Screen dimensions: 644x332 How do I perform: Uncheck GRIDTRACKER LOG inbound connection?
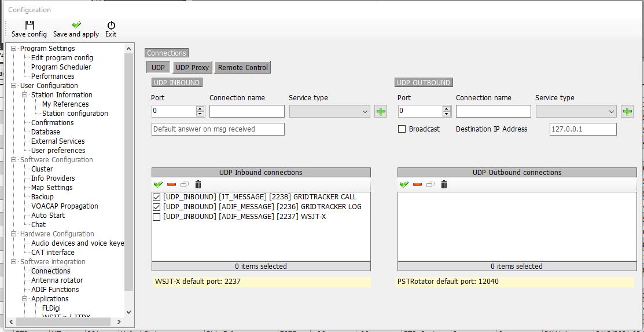(156, 207)
